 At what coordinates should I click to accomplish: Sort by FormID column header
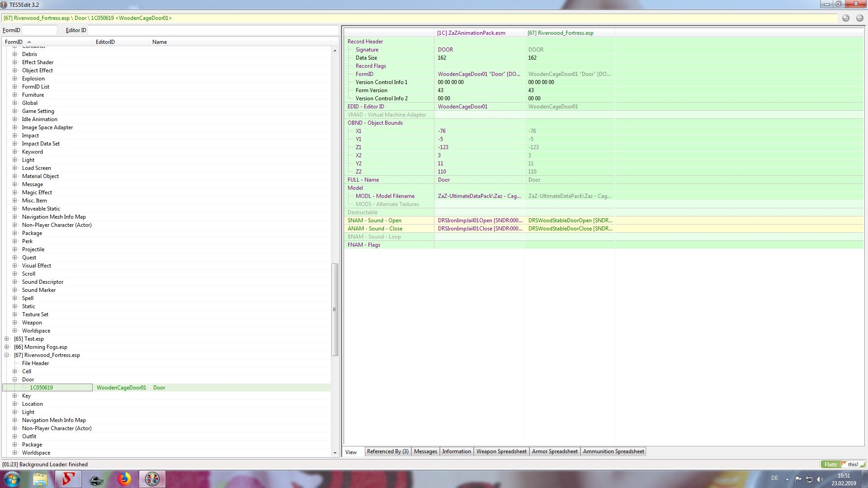(x=47, y=42)
